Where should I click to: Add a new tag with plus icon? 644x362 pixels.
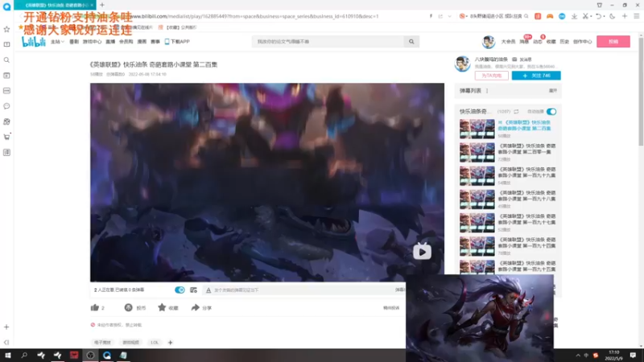pos(170,343)
